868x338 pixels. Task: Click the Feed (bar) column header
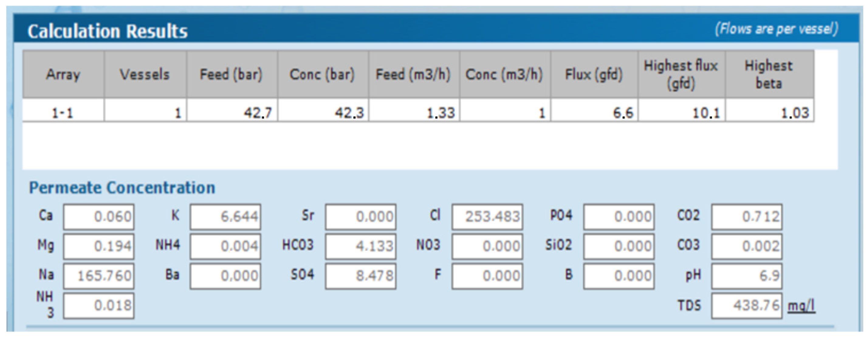click(232, 75)
